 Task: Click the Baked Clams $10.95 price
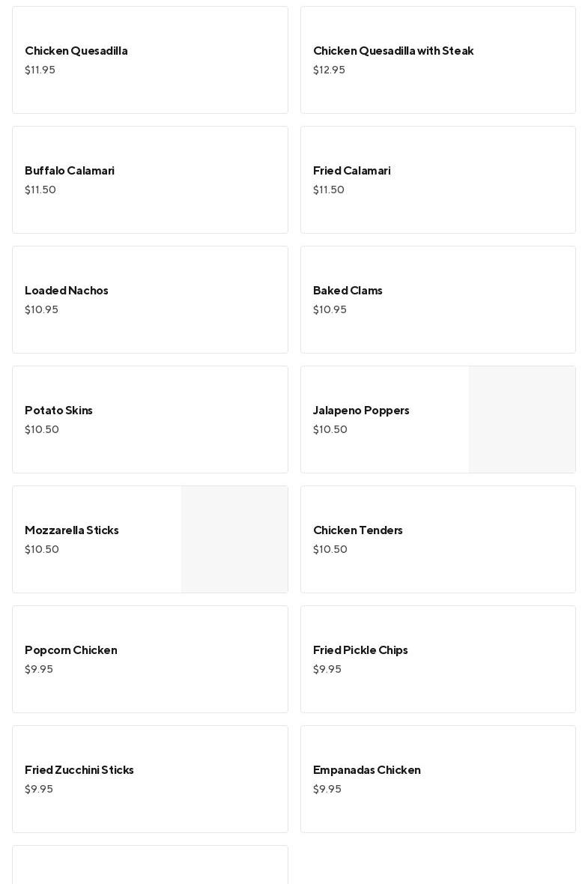pyautogui.click(x=330, y=309)
